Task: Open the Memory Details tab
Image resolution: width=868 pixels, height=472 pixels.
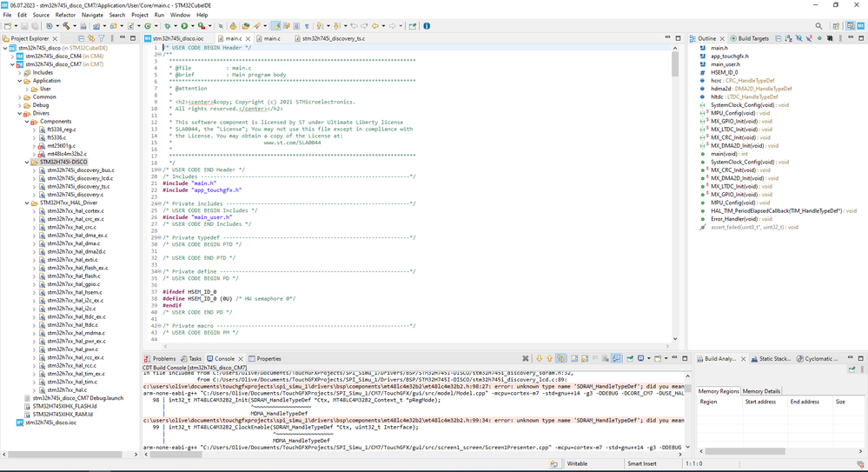Action: click(761, 391)
